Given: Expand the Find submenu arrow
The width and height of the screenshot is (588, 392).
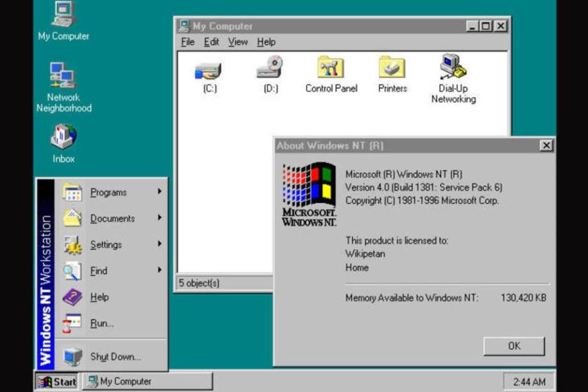Looking at the screenshot, I should click(160, 270).
